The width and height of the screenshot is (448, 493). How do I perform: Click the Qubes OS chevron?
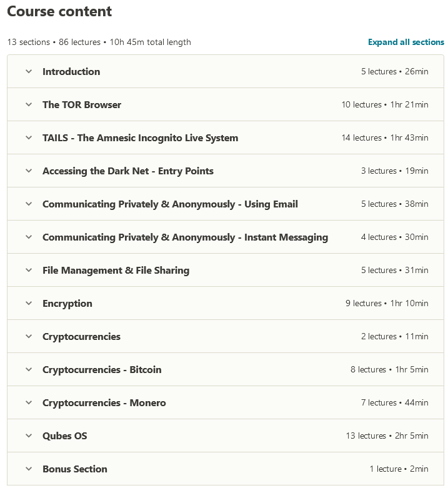click(28, 436)
